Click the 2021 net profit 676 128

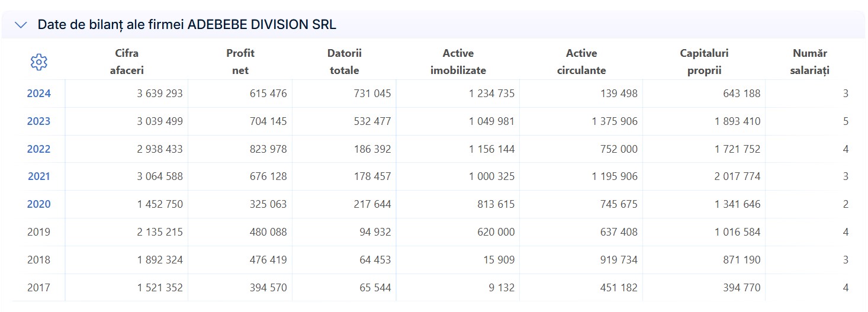pos(268,176)
